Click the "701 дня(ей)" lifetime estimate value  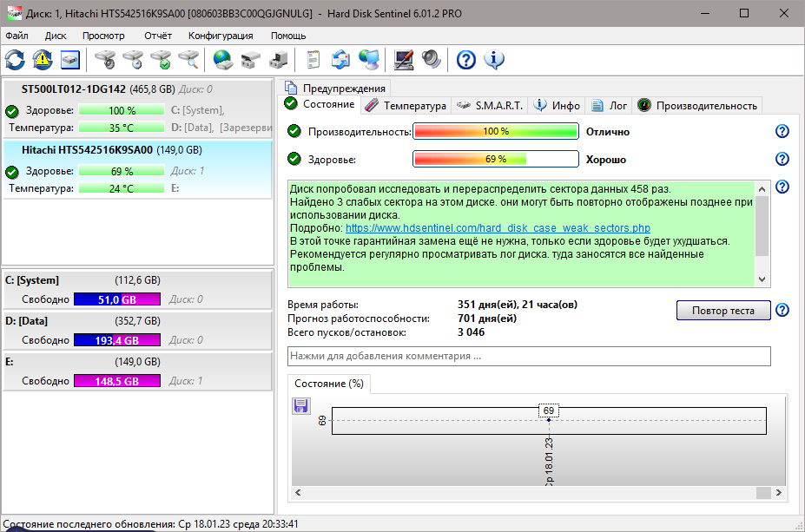click(487, 319)
